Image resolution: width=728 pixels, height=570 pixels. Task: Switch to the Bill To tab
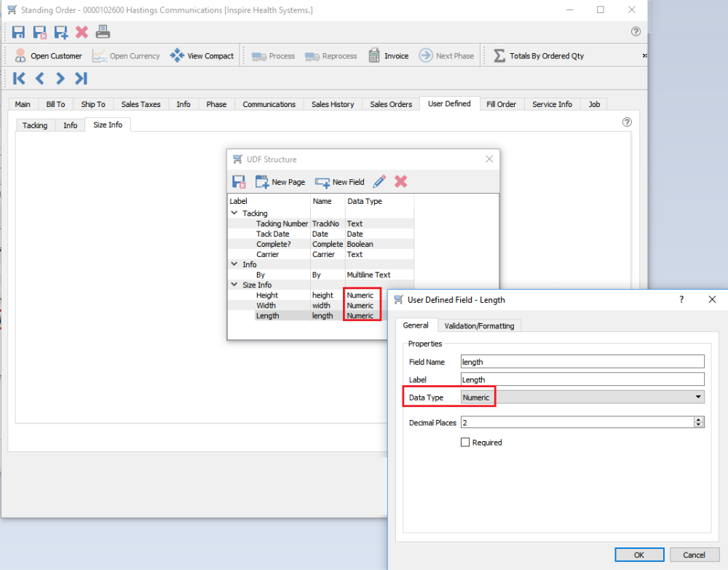55,104
